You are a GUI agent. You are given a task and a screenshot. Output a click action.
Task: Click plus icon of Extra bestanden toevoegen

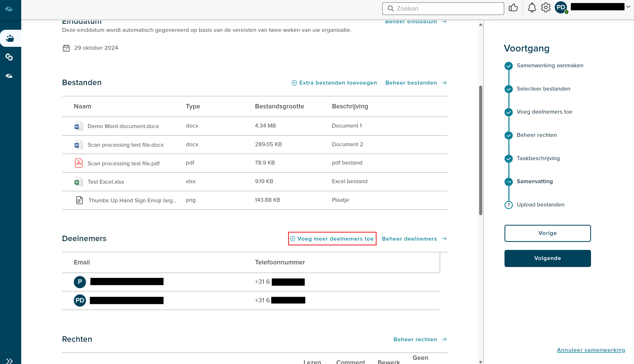(x=294, y=83)
